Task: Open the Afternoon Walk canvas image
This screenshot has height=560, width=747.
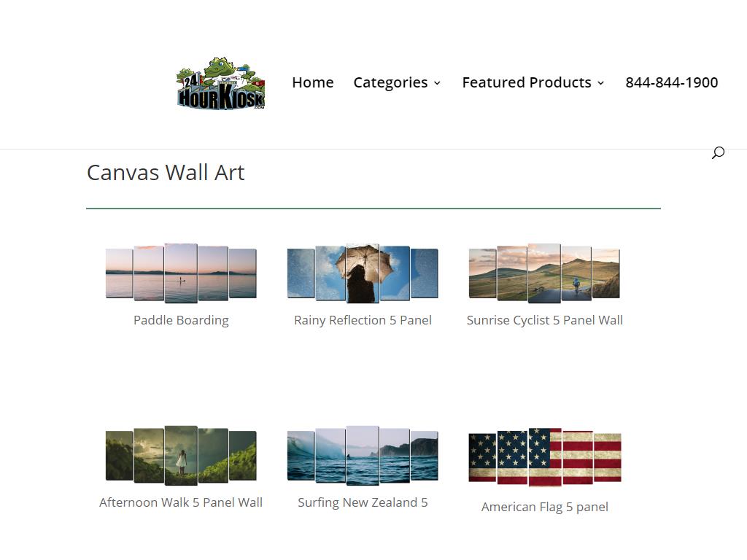Action: tap(181, 456)
